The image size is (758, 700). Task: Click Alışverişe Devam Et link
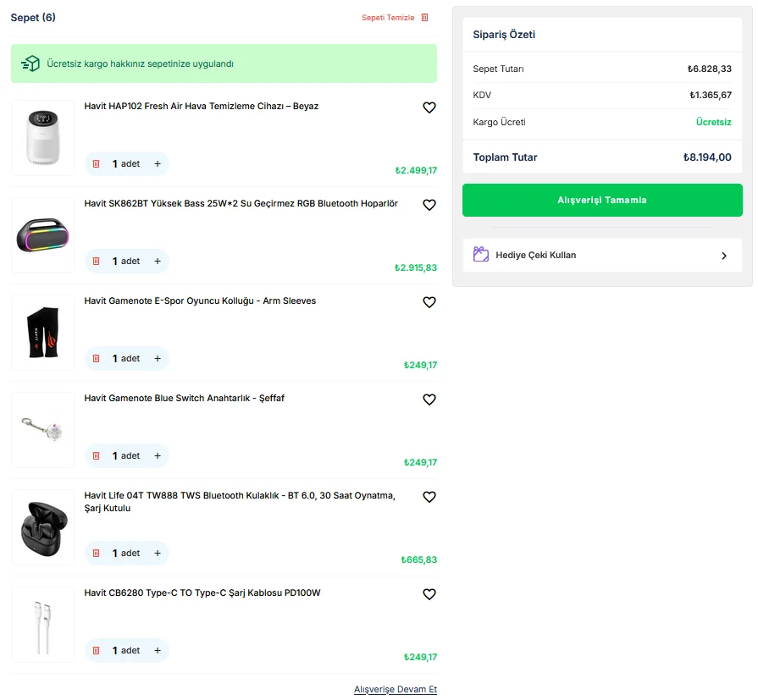tap(396, 689)
